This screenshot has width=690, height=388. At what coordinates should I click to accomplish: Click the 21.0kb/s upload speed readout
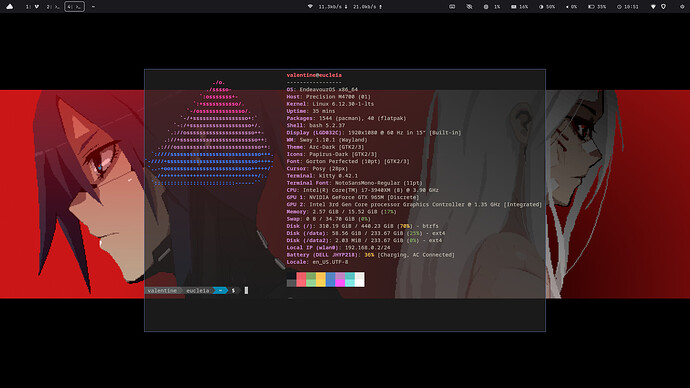pos(367,7)
